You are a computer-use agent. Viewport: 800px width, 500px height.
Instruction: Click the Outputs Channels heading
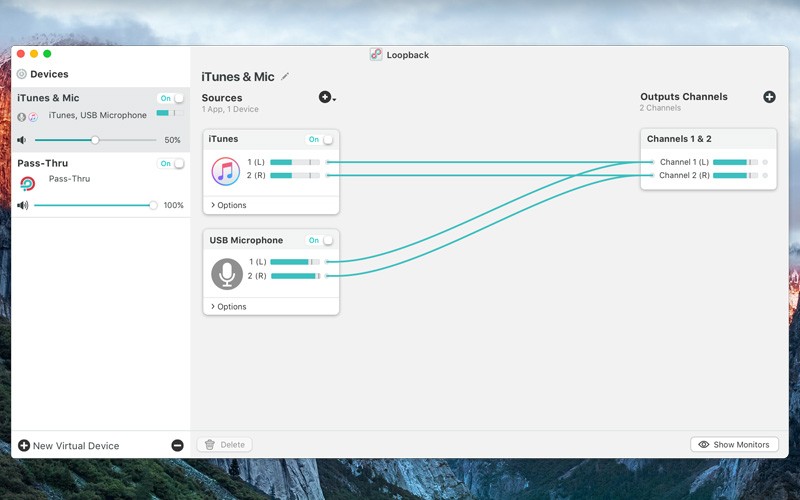point(684,96)
